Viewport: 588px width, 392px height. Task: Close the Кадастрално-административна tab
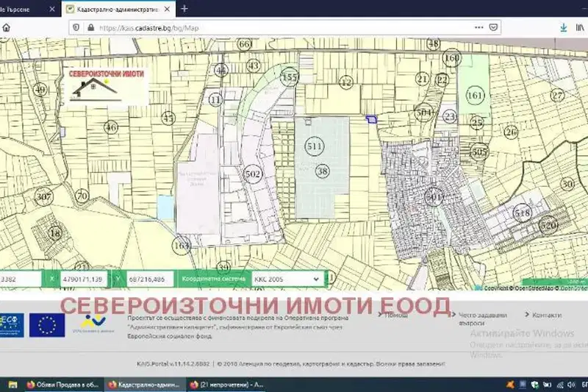(x=168, y=9)
